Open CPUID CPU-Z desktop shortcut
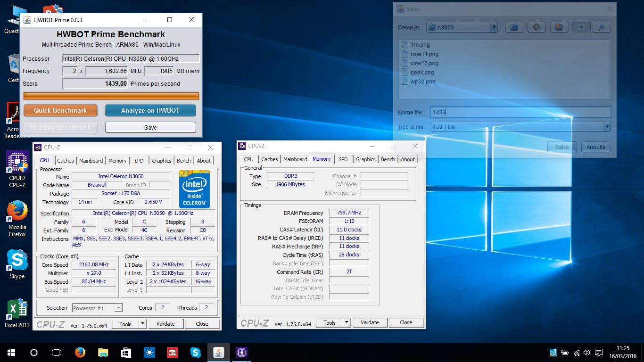This screenshot has height=362, width=644. click(x=17, y=170)
